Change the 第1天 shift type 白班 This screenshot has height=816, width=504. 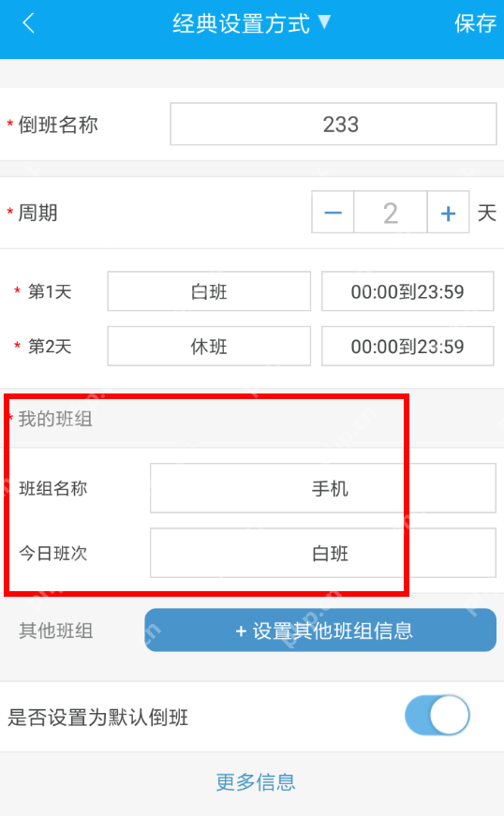coord(209,291)
